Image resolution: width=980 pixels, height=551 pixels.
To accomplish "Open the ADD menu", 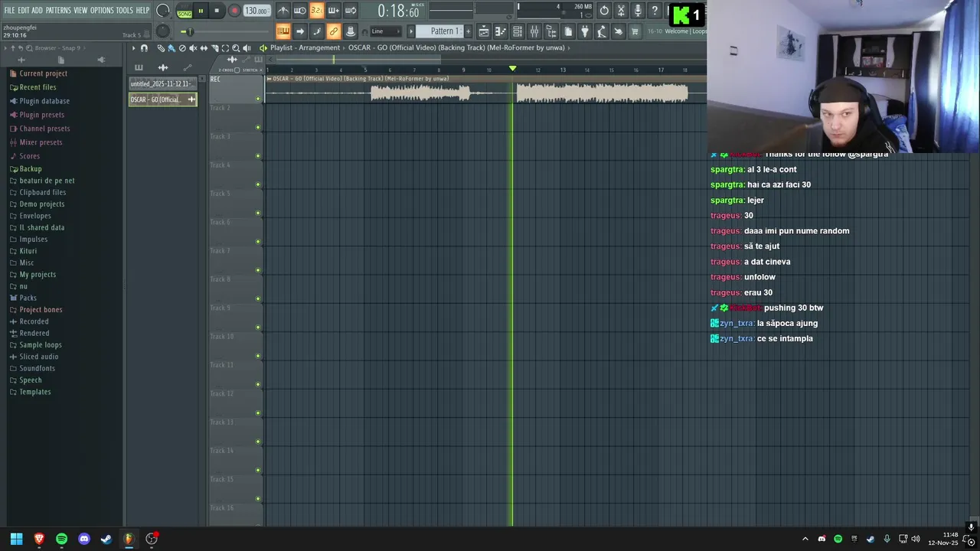I will coord(37,11).
